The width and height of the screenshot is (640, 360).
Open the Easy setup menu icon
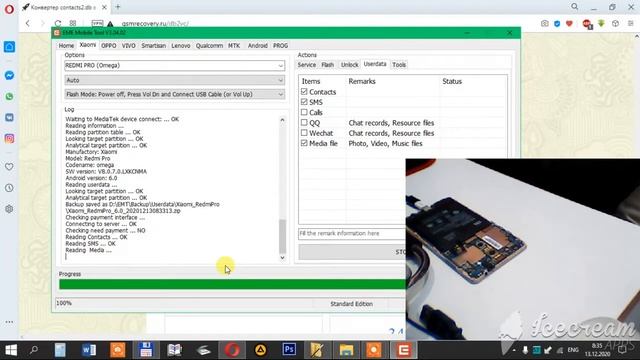[631, 24]
